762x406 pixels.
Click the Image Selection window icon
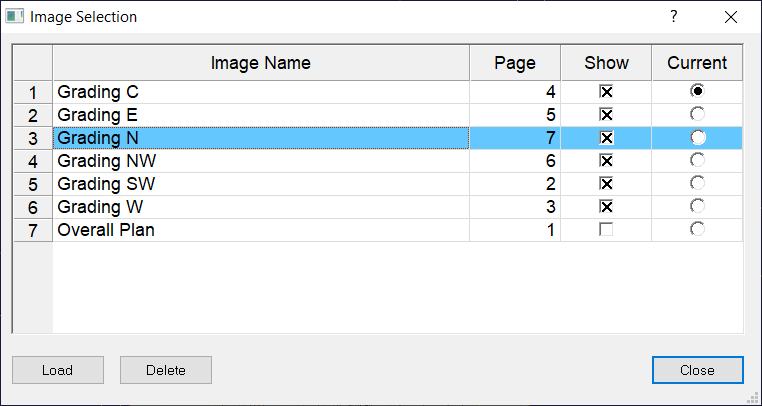tap(15, 17)
